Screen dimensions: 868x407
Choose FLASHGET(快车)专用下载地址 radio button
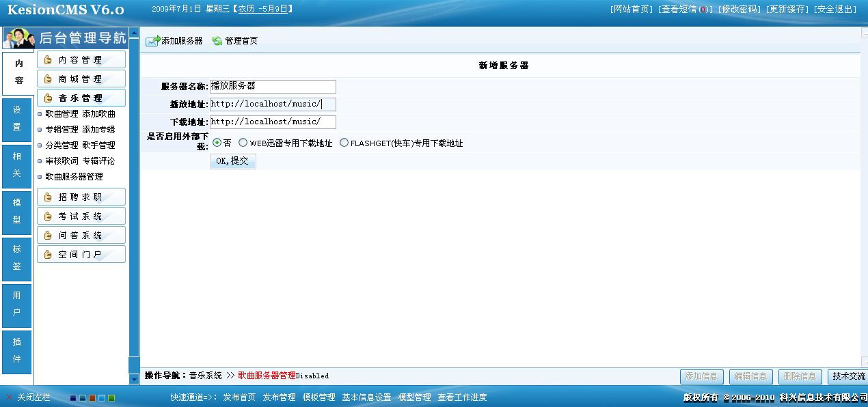(344, 143)
